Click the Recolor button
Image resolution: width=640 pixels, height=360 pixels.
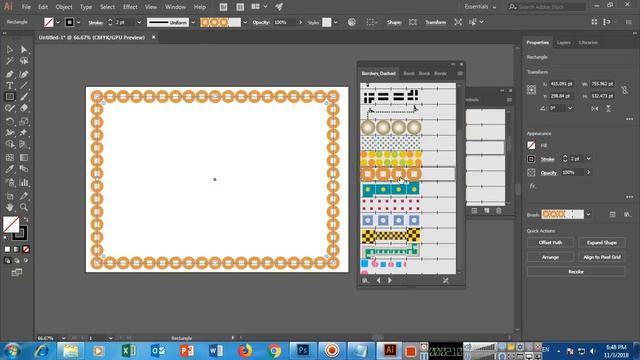tap(576, 271)
